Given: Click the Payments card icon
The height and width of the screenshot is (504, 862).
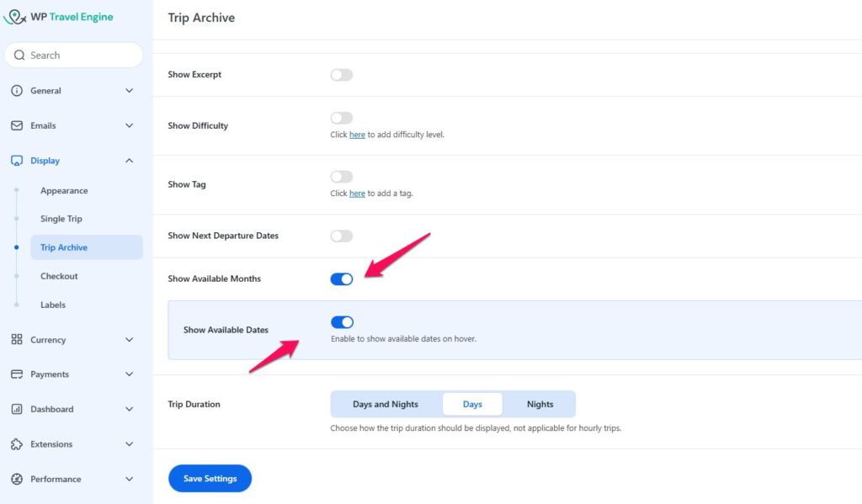Looking at the screenshot, I should (x=16, y=374).
